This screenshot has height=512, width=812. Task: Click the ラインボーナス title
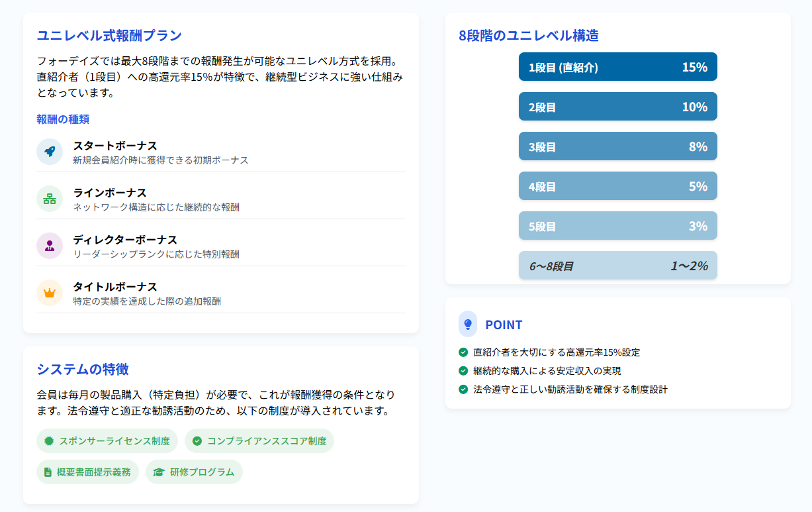tap(110, 193)
